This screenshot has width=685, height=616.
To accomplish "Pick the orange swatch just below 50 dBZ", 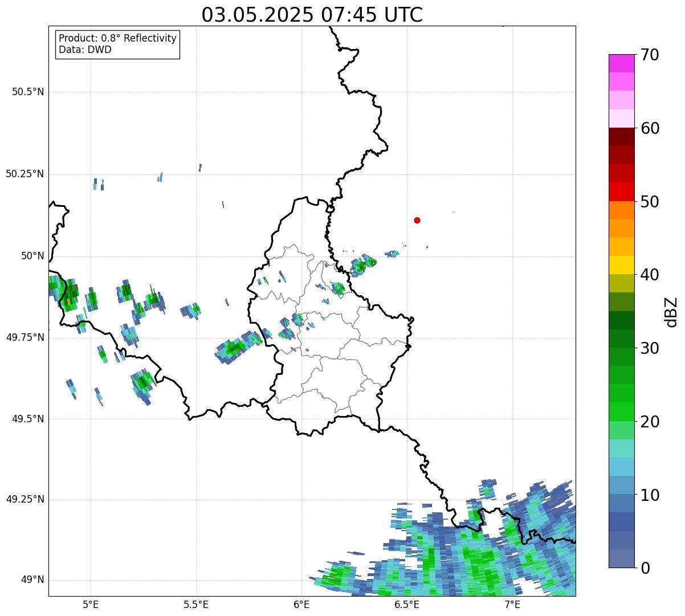I will tap(621, 210).
